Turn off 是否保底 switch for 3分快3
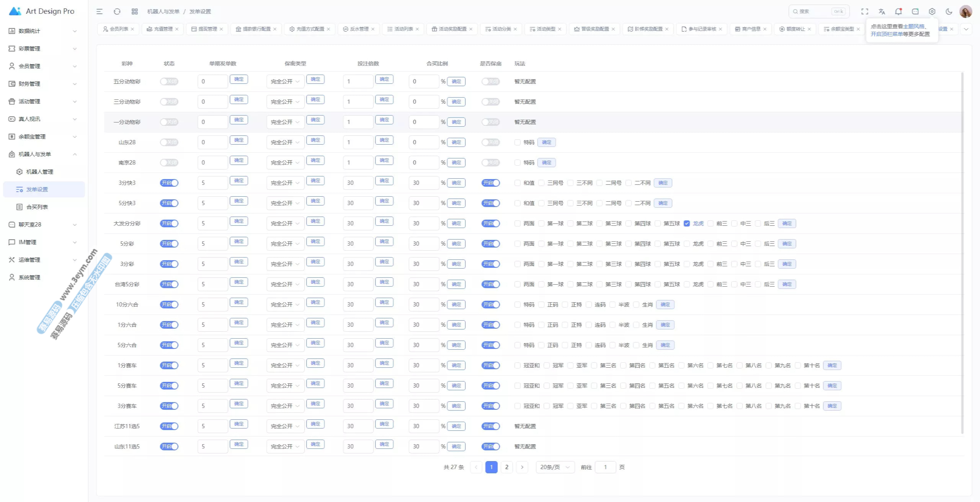The image size is (980, 502). [490, 183]
